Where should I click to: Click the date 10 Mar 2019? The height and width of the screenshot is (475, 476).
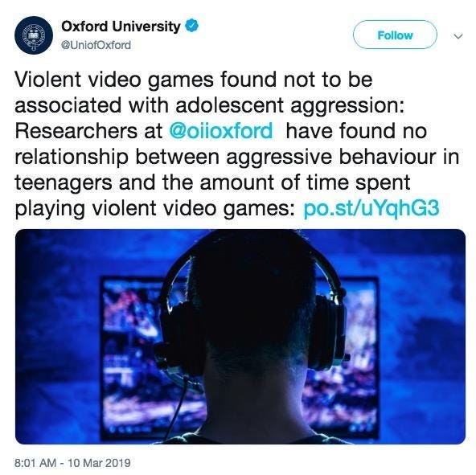point(99,463)
